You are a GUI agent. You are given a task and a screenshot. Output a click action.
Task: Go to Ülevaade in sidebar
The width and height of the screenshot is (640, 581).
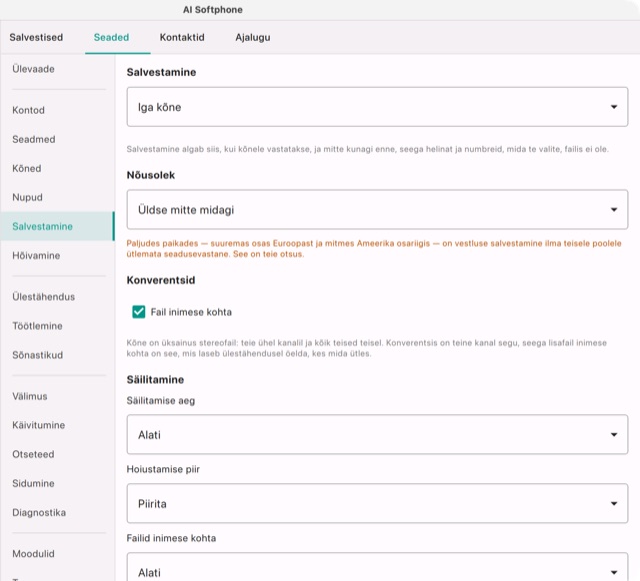[x=58, y=69]
